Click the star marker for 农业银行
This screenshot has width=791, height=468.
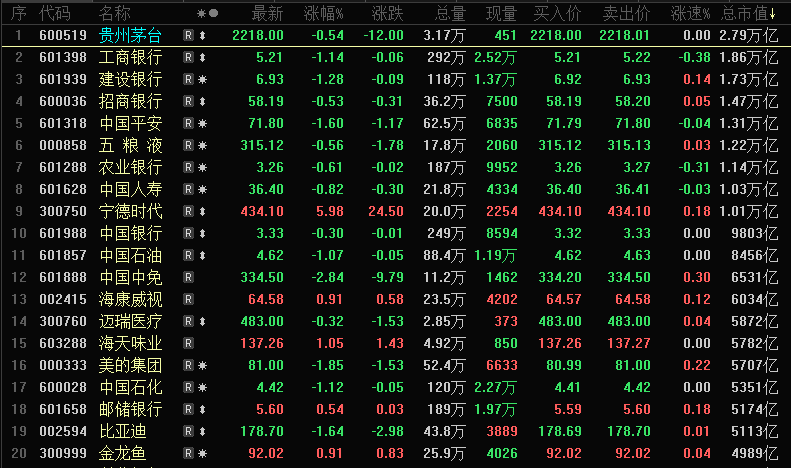click(x=202, y=167)
